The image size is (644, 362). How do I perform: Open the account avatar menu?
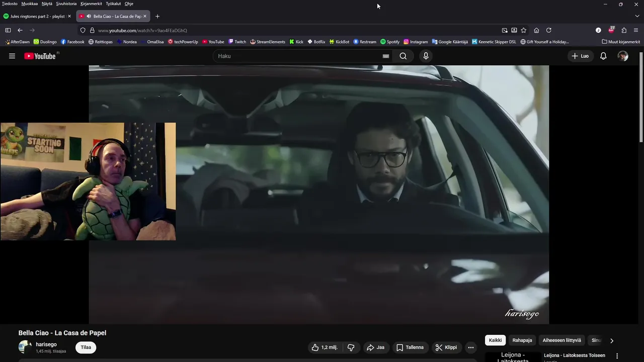(623, 56)
